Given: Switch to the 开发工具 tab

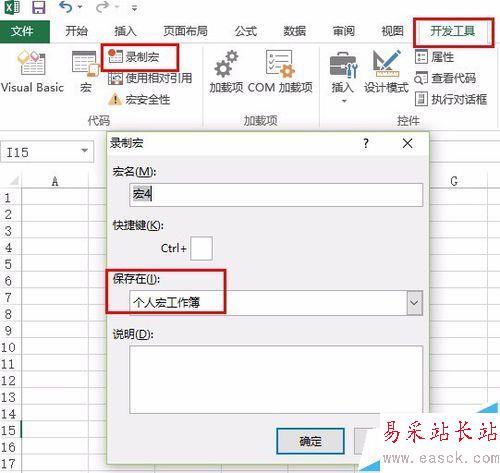Looking at the screenshot, I should tap(453, 31).
